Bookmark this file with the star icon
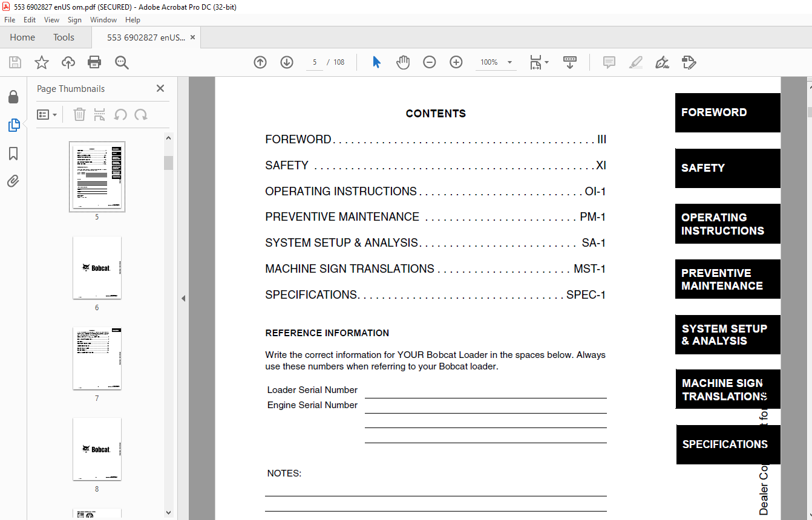 click(x=42, y=62)
